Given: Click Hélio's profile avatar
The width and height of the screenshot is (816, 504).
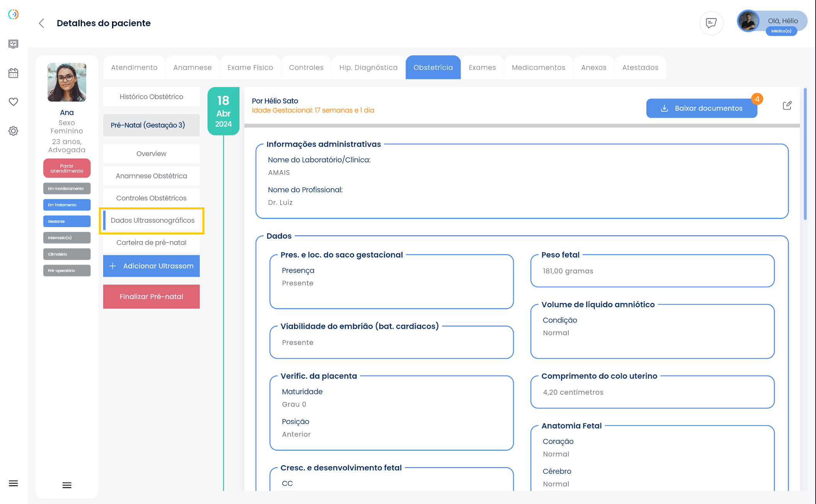Looking at the screenshot, I should pyautogui.click(x=749, y=21).
